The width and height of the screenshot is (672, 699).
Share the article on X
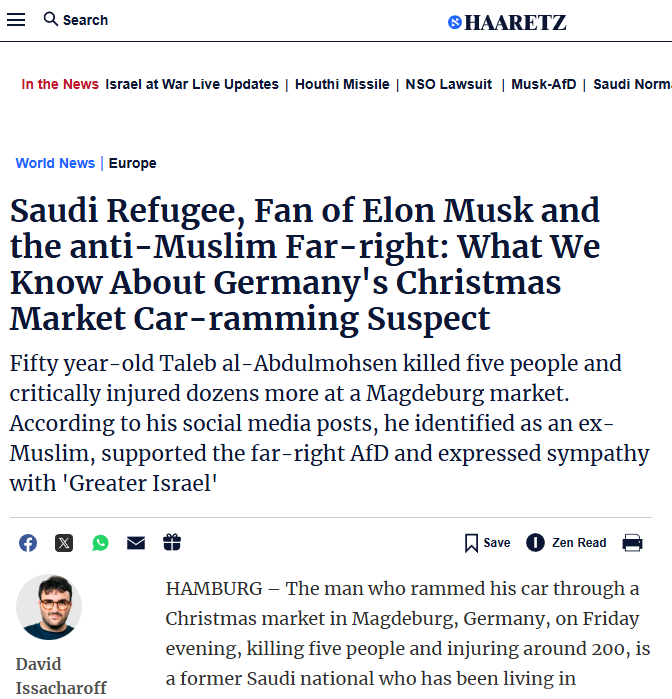pos(64,543)
